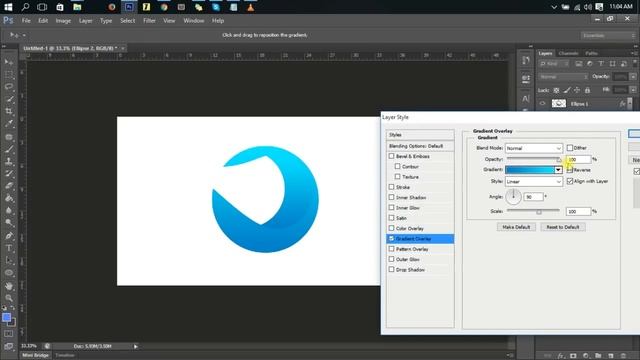
Task: Click filter for type layers icon
Action: tap(601, 64)
